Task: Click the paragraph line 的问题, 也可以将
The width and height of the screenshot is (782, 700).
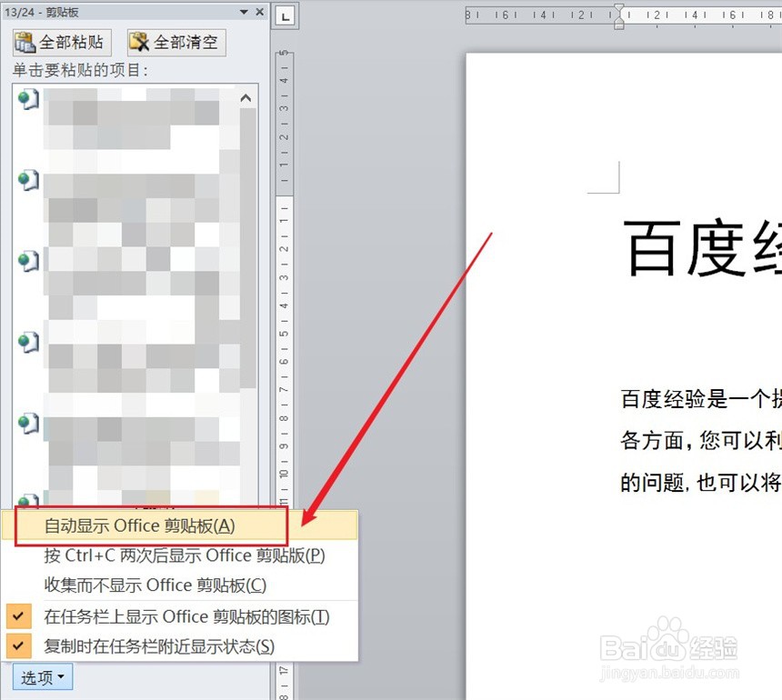Action: tap(701, 483)
